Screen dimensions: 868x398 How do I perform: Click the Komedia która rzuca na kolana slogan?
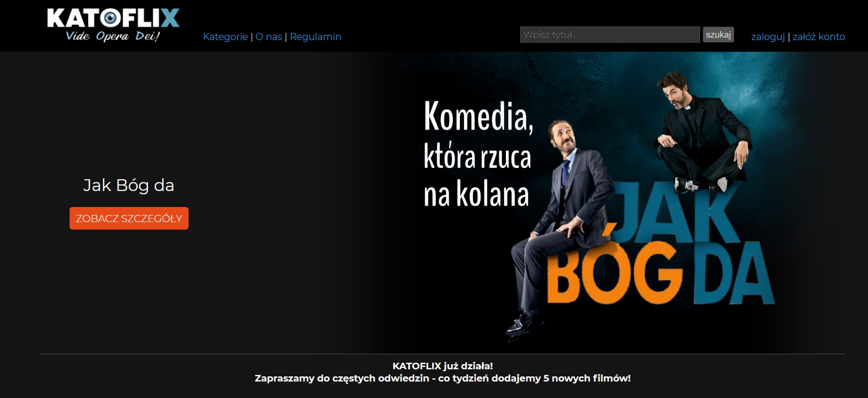(x=479, y=154)
